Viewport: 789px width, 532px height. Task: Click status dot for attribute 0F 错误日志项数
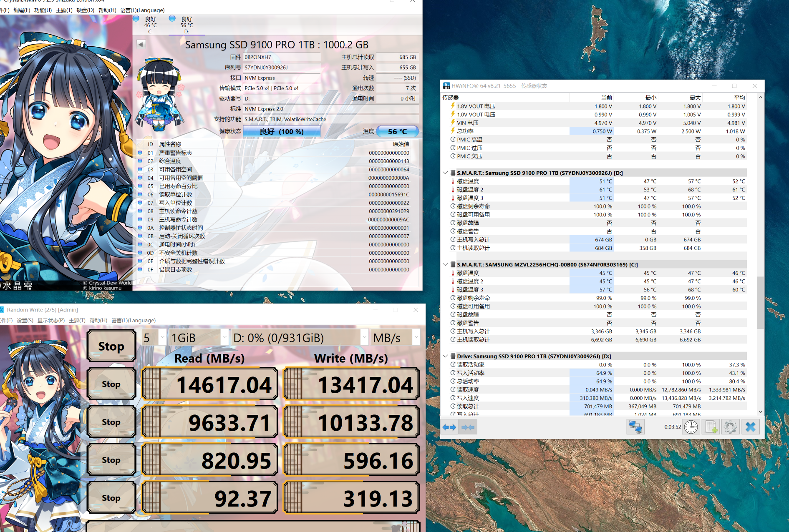[140, 269]
